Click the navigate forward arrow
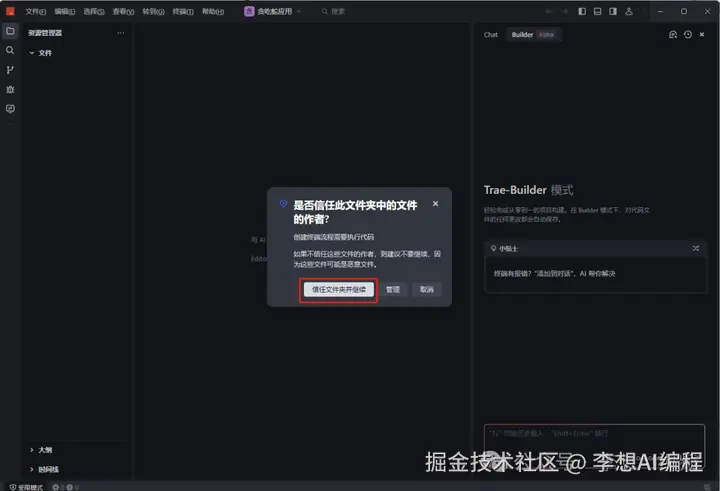This screenshot has width=720, height=491. pos(565,11)
